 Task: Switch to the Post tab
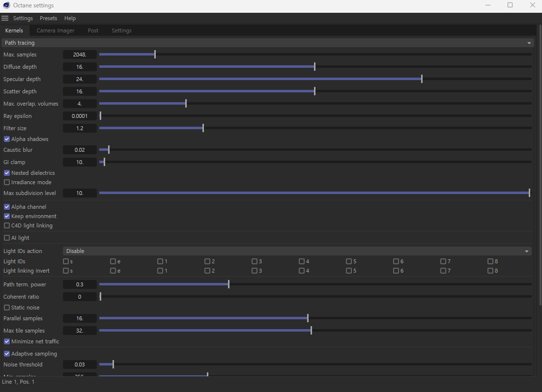[93, 30]
